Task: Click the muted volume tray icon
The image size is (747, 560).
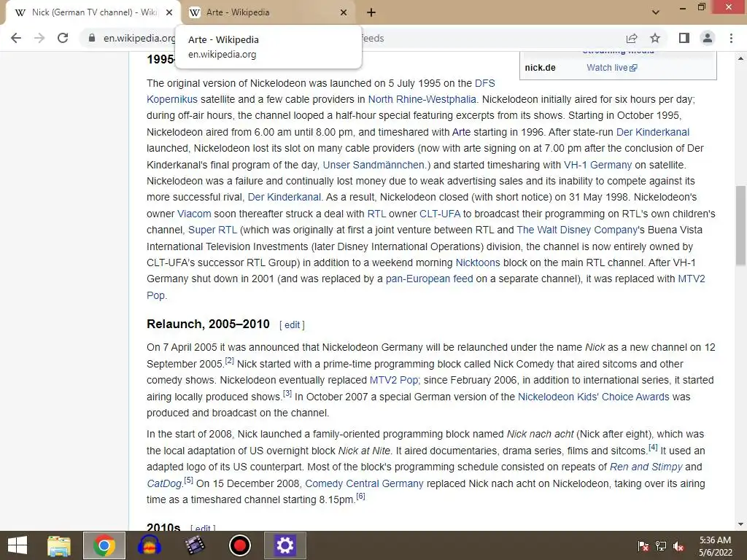Action: coord(678,546)
